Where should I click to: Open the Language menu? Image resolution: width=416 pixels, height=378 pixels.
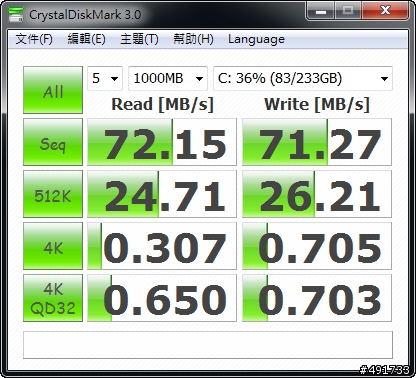[256, 39]
